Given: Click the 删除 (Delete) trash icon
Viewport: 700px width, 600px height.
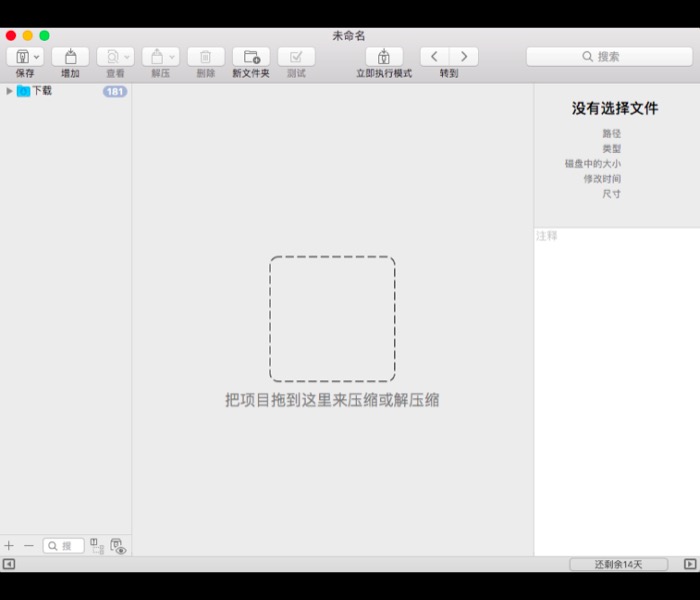Looking at the screenshot, I should point(206,57).
